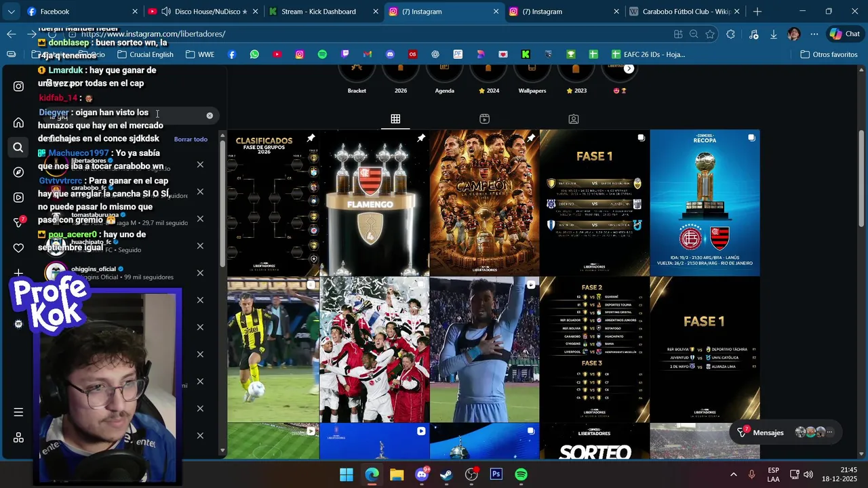
Task: Open the Instagram logo home link
Action: (18, 86)
